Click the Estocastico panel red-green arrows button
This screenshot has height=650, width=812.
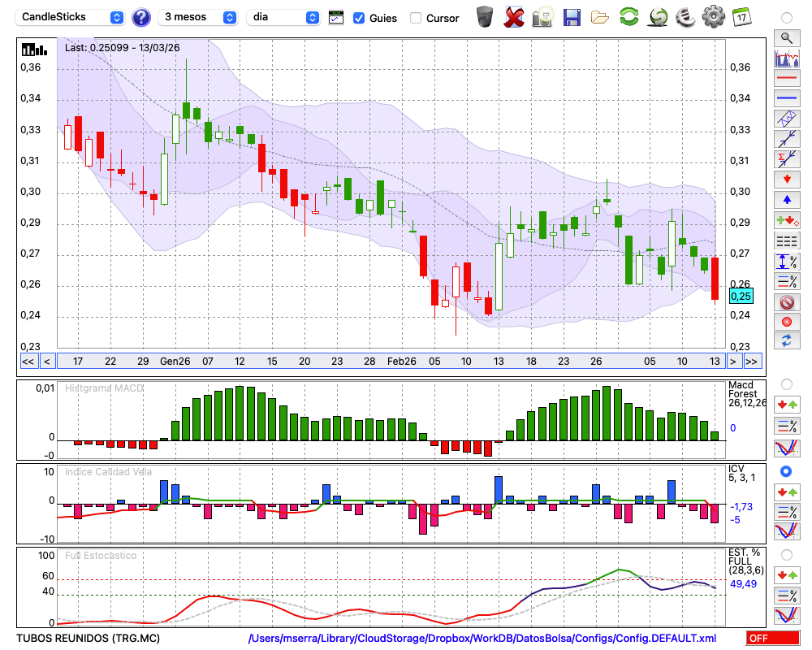point(787,575)
